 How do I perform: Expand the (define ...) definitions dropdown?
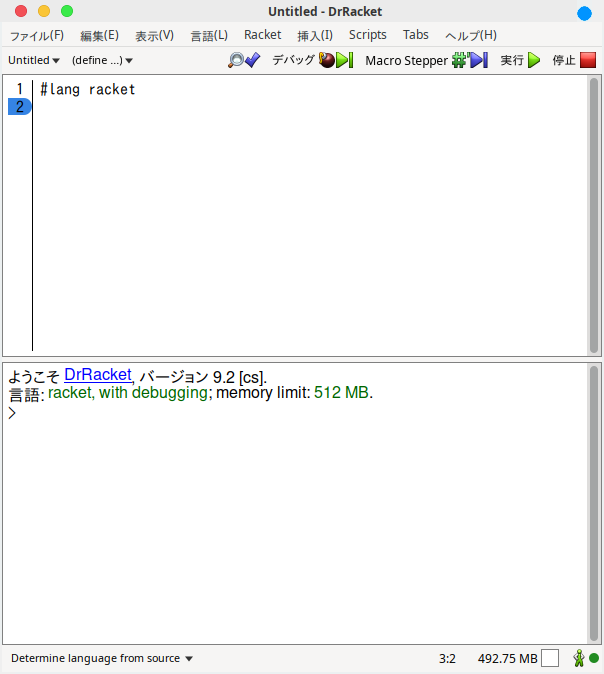[102, 60]
